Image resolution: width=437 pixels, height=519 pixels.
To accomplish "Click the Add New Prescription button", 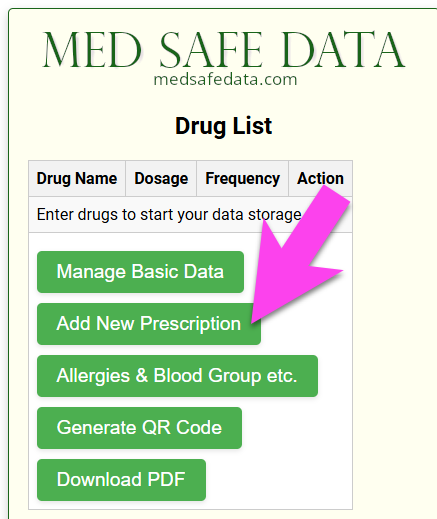I will pos(149,324).
